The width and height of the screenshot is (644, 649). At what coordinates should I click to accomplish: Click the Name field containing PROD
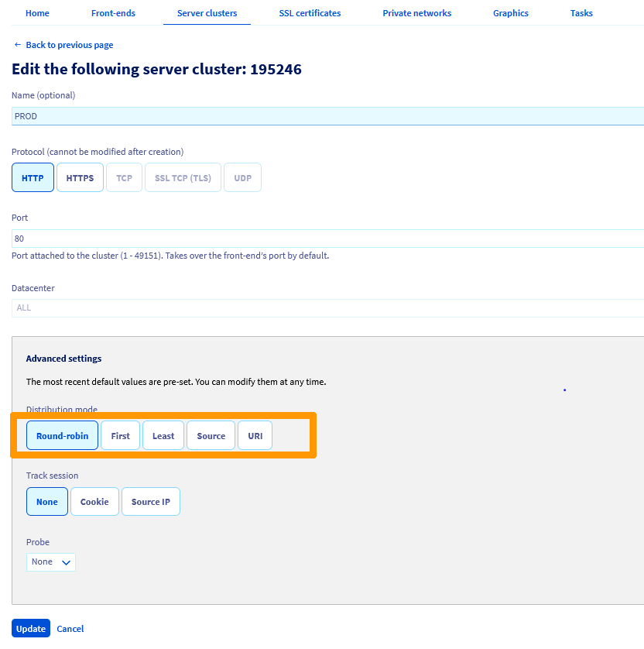coord(325,116)
